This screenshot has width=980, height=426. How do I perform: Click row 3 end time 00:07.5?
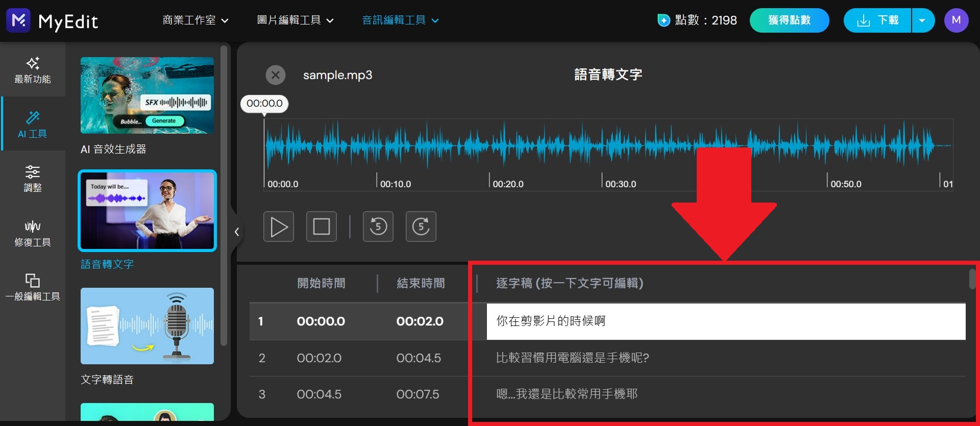[x=418, y=394]
